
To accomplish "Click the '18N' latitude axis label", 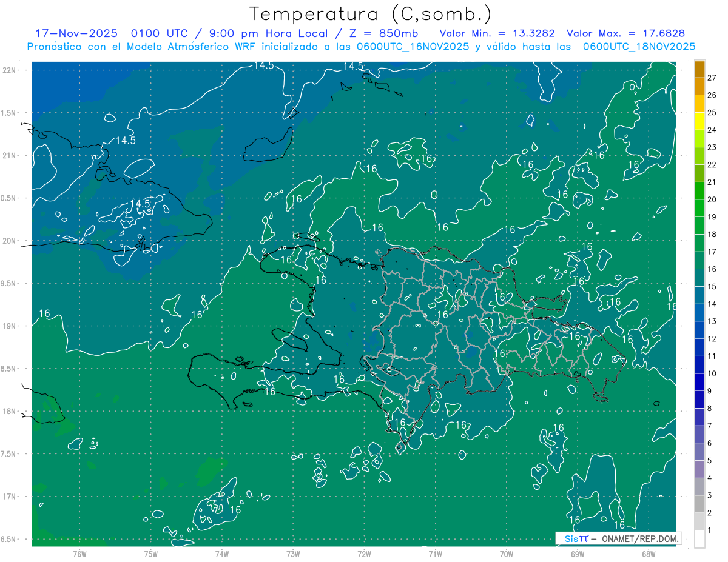I will coord(10,411).
